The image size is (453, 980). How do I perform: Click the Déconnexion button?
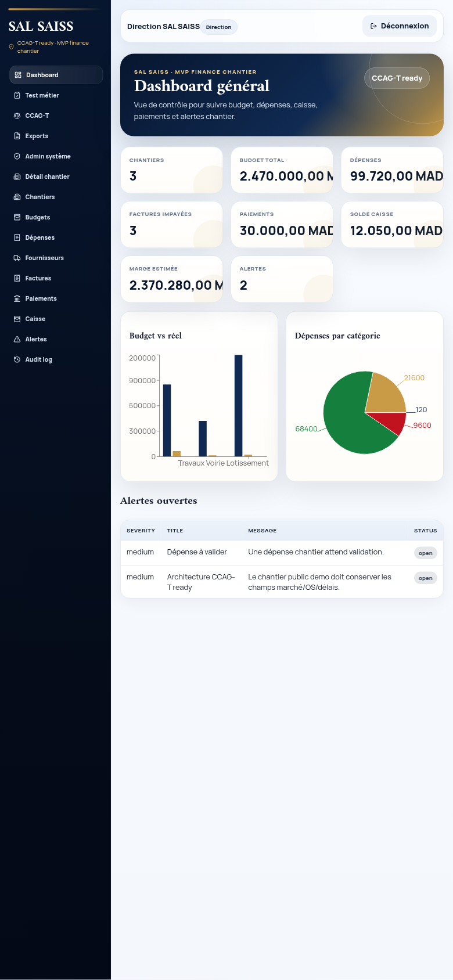pos(400,26)
